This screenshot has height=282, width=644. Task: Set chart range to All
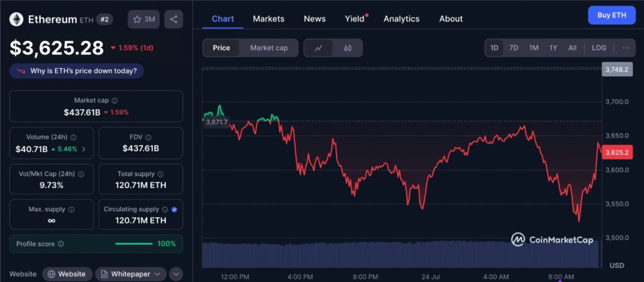pyautogui.click(x=572, y=48)
